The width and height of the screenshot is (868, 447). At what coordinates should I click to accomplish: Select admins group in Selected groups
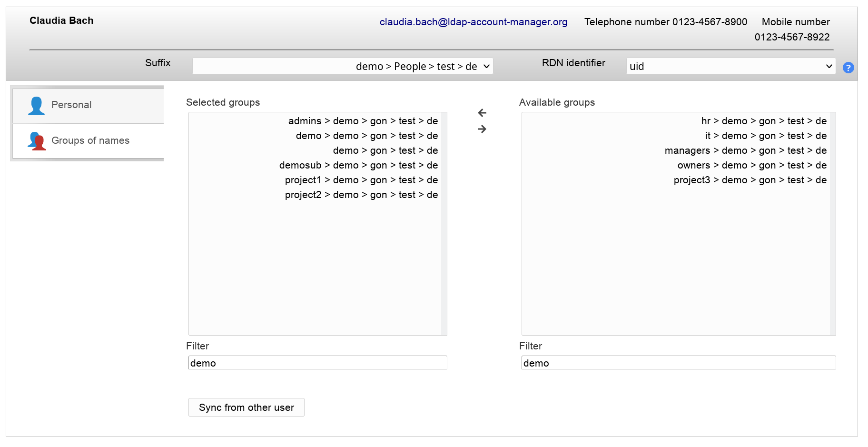(363, 121)
